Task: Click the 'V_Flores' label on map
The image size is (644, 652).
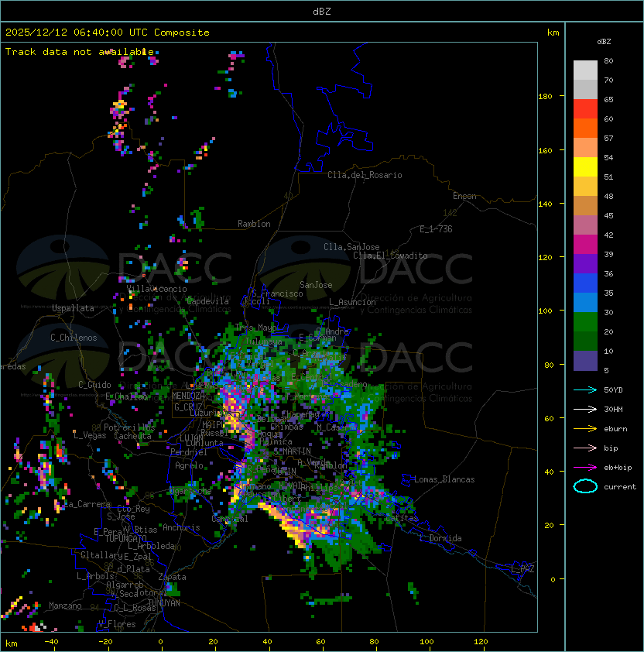Action: tap(117, 624)
